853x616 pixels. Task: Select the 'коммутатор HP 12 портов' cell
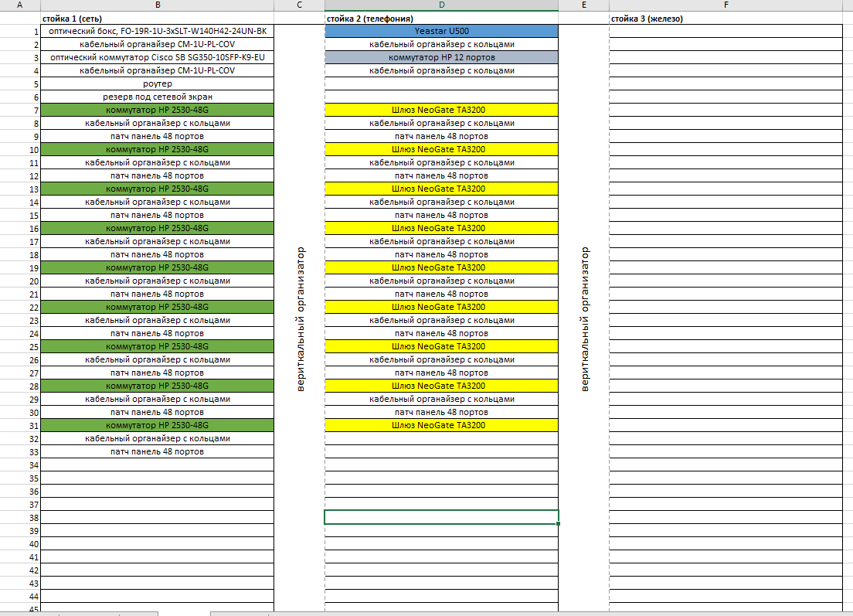point(441,57)
